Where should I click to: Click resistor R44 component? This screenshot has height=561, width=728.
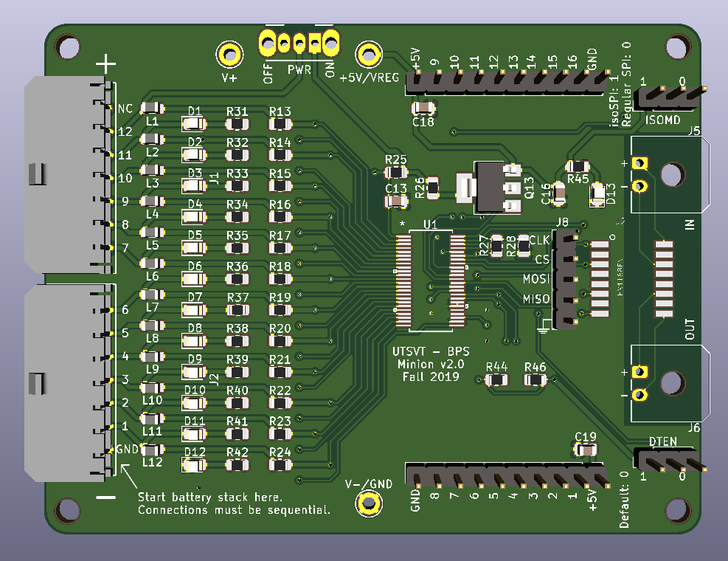click(496, 379)
